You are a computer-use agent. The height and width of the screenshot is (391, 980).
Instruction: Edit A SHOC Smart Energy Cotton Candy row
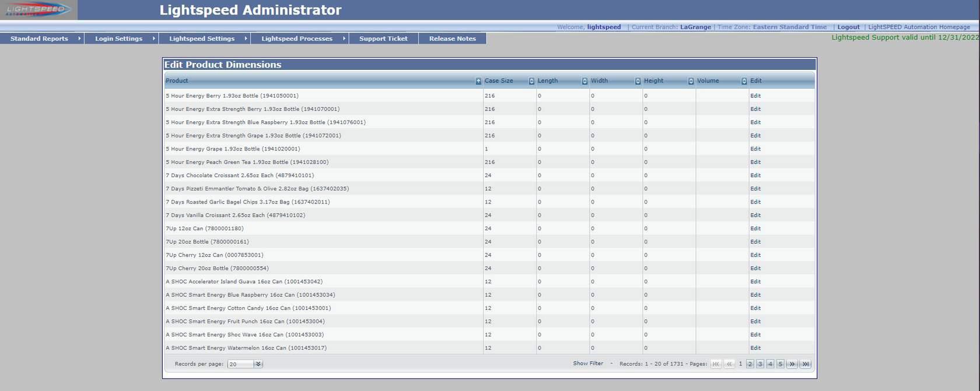755,308
